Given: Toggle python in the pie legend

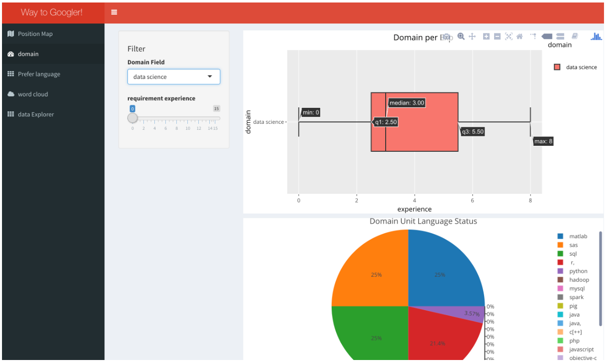Looking at the screenshot, I should (x=572, y=271).
